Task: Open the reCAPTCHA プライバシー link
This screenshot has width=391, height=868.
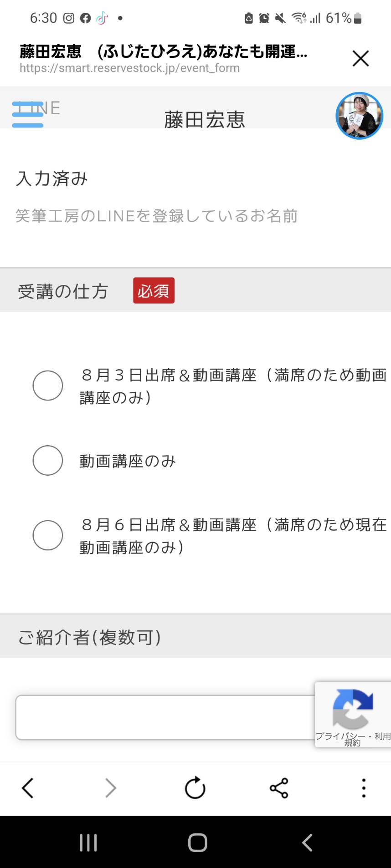Action: point(340,736)
